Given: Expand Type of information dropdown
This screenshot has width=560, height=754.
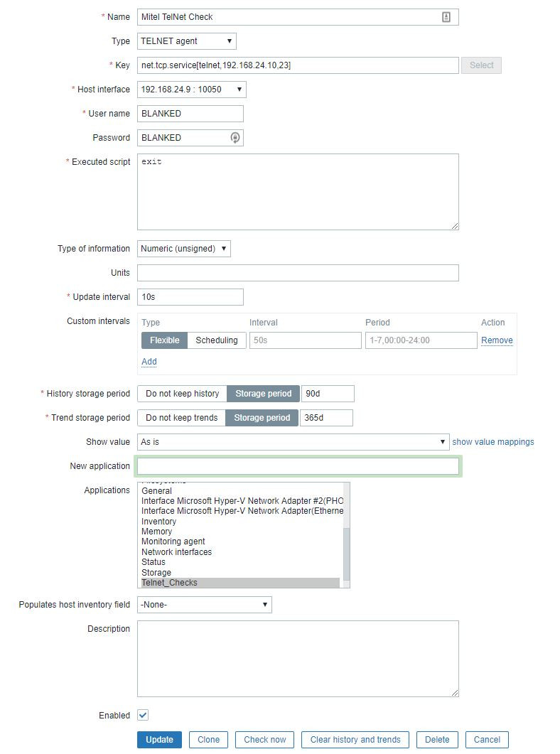Looking at the screenshot, I should pyautogui.click(x=183, y=249).
